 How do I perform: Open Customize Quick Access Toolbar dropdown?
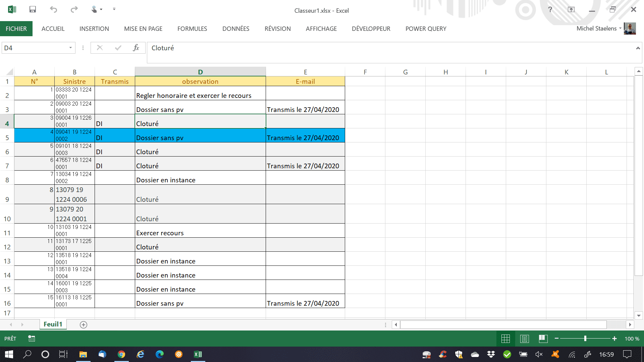pos(114,9)
